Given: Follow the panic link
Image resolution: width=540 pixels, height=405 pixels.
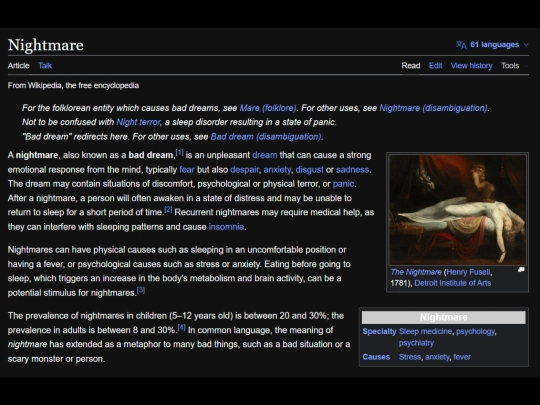Looking at the screenshot, I should 343,184.
